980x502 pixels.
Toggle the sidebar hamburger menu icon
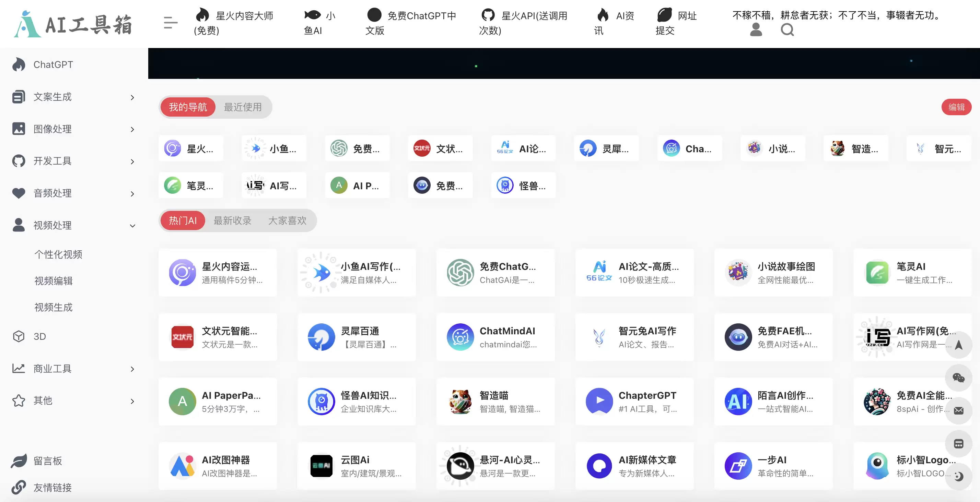171,23
